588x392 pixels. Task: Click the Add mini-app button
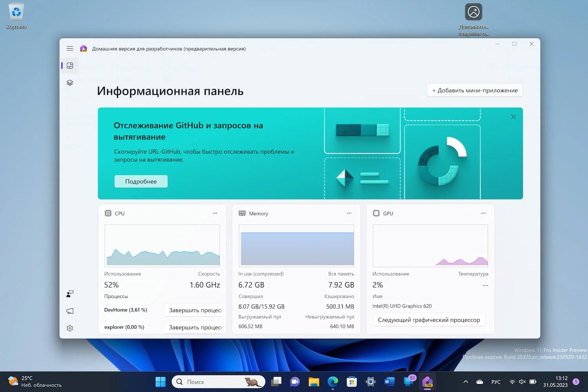(475, 91)
